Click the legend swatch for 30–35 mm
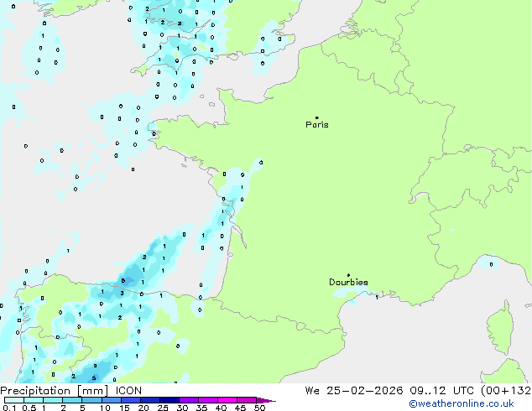Viewport: 532px width, 411px height. (x=188, y=400)
